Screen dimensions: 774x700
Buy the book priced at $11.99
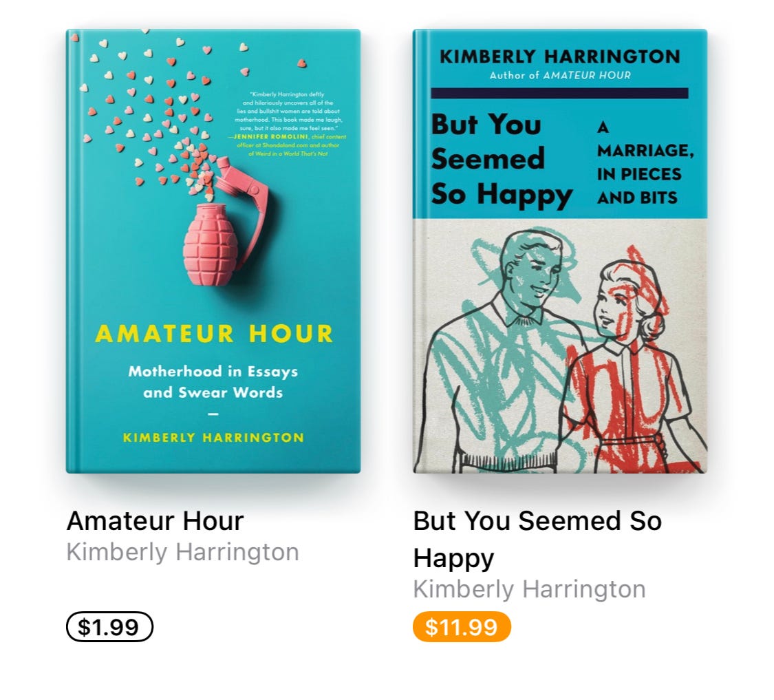point(462,626)
